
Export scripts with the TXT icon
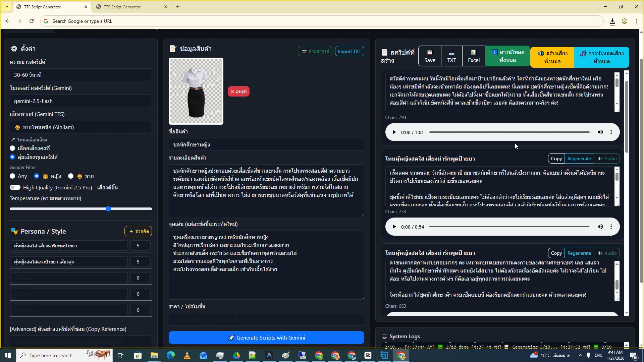(451, 56)
